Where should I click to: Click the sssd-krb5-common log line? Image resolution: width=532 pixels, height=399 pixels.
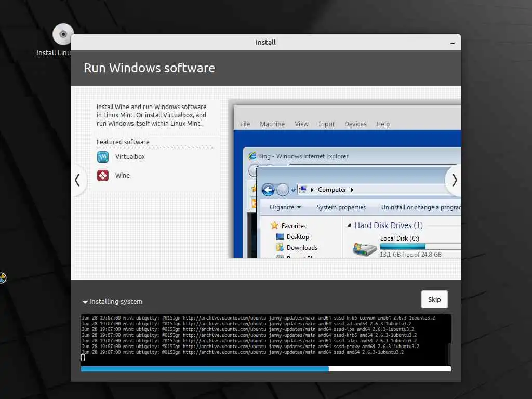point(258,318)
